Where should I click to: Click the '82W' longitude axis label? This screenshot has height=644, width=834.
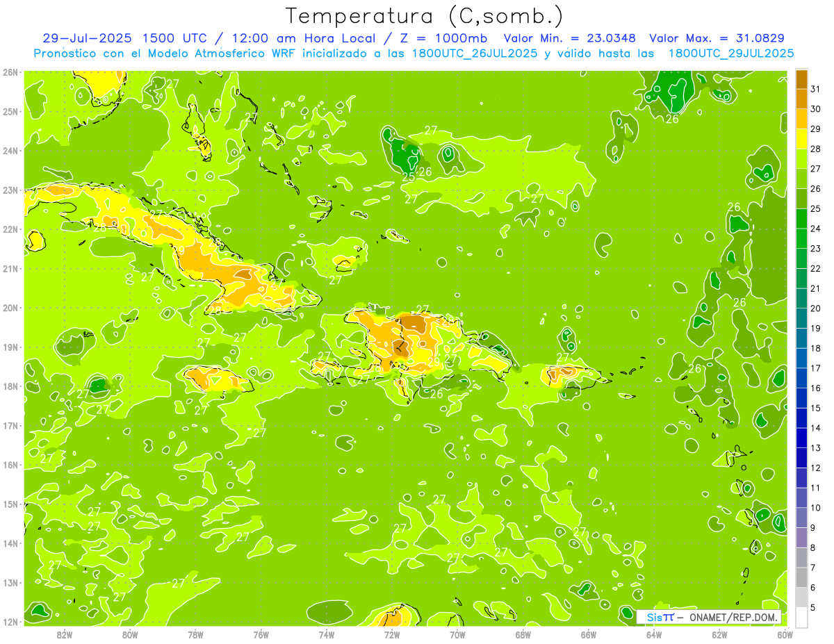[65, 634]
